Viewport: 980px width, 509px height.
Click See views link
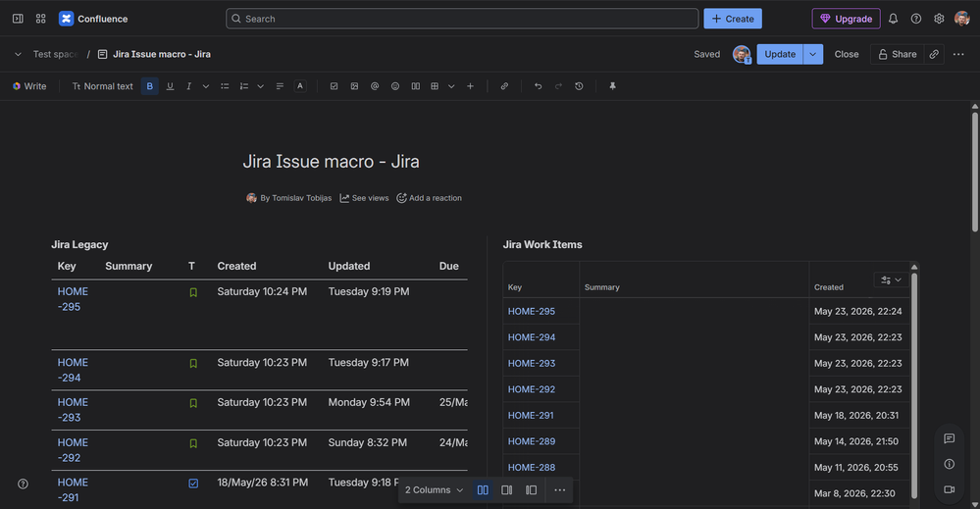pyautogui.click(x=364, y=198)
